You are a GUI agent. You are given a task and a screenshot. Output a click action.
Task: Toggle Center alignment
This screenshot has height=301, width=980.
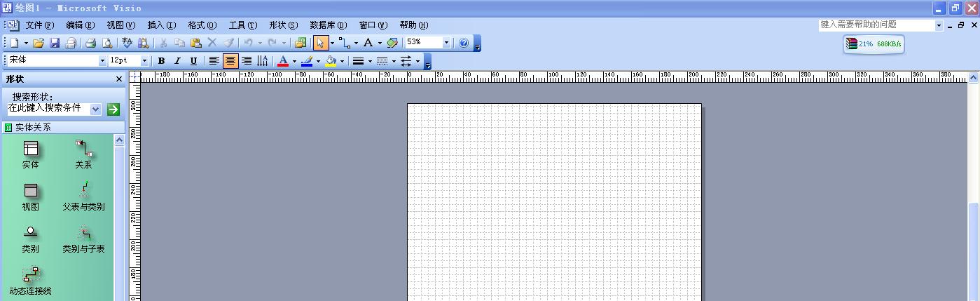point(230,61)
